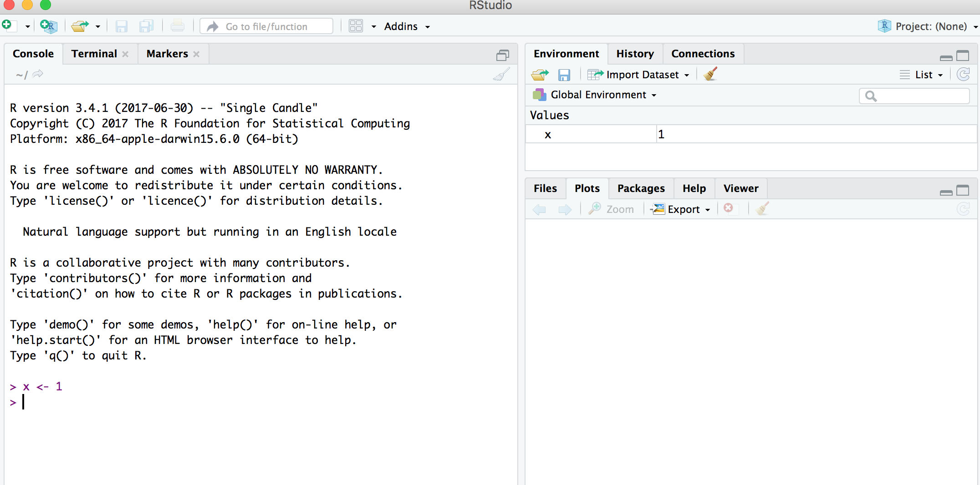
Task: Switch to the Markers tab
Action: (167, 54)
